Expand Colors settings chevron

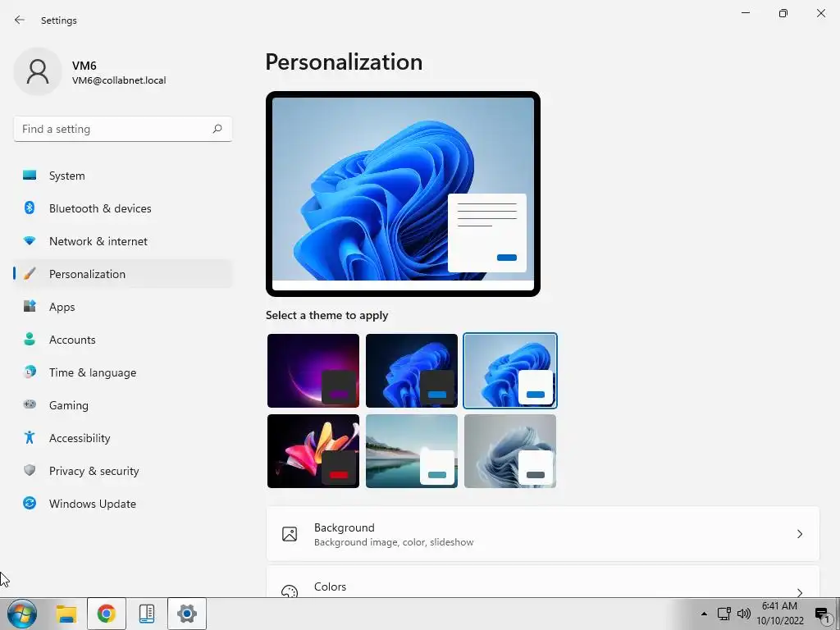pyautogui.click(x=799, y=592)
